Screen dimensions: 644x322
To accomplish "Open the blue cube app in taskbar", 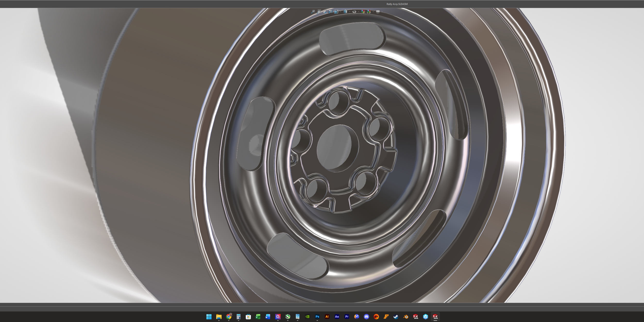I will [426, 317].
